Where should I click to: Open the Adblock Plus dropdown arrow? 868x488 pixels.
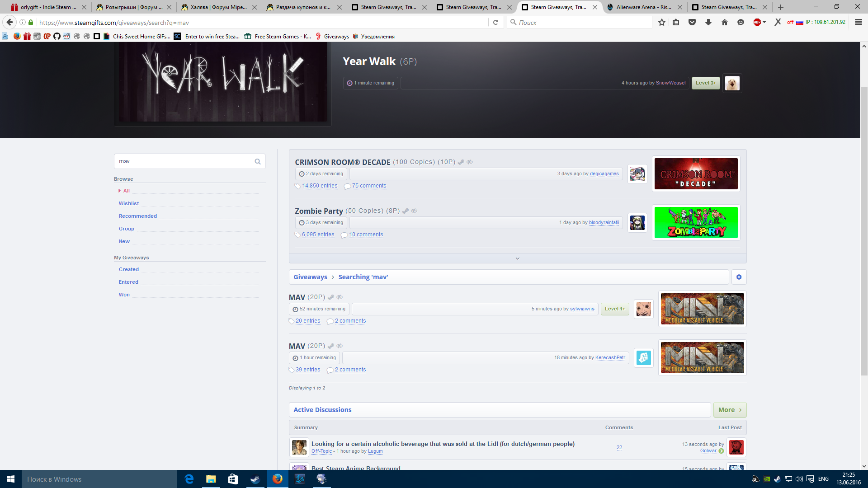coord(764,22)
